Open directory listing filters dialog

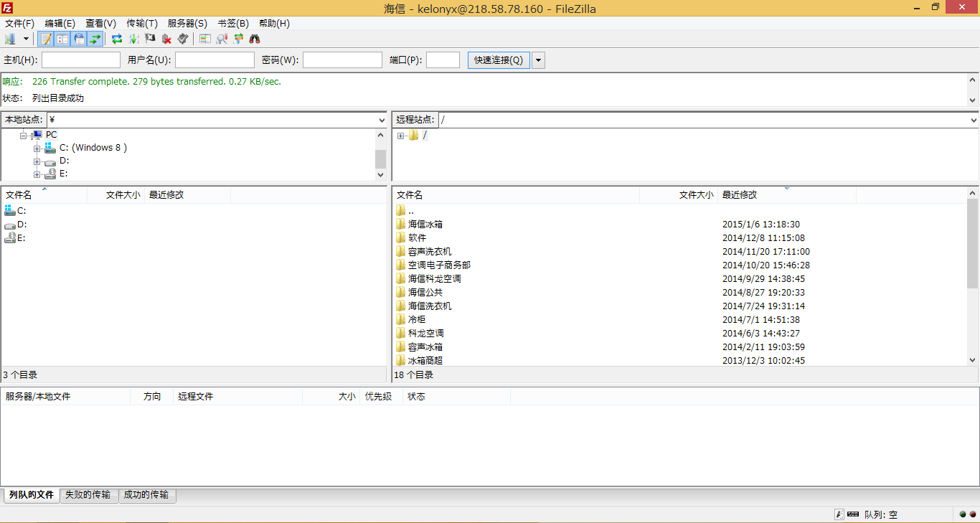click(x=205, y=39)
